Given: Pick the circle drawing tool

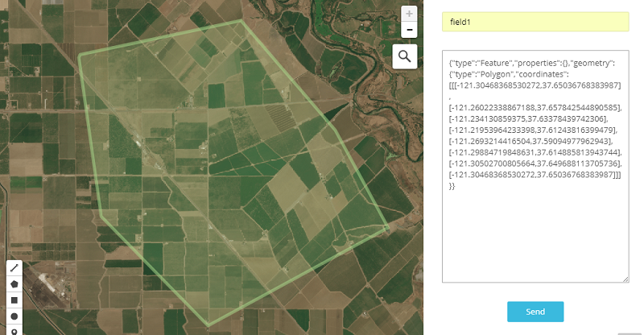Looking at the screenshot, I should [x=14, y=316].
